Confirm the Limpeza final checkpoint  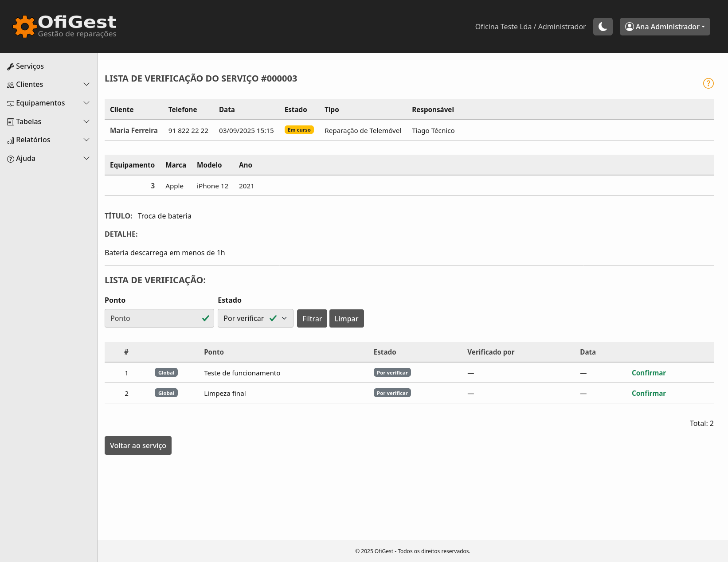648,393
